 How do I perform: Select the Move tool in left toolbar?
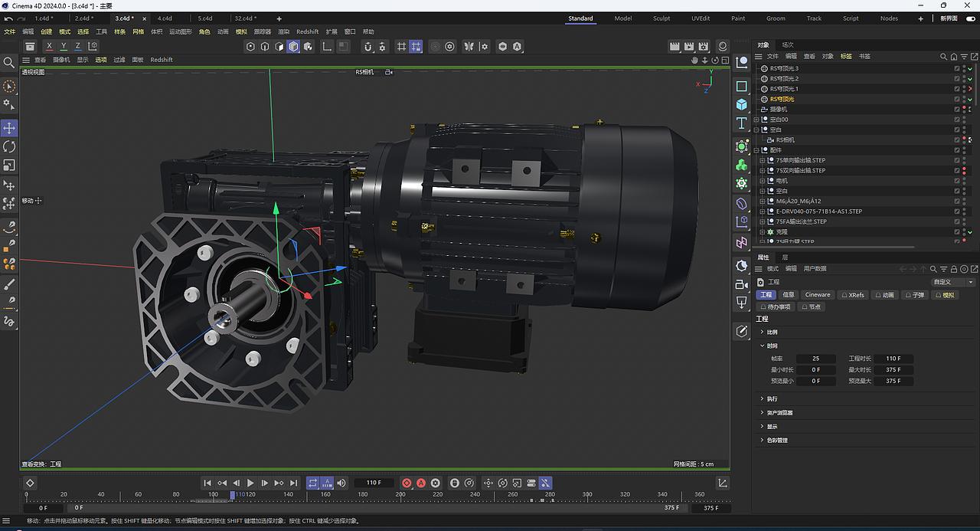pyautogui.click(x=9, y=128)
